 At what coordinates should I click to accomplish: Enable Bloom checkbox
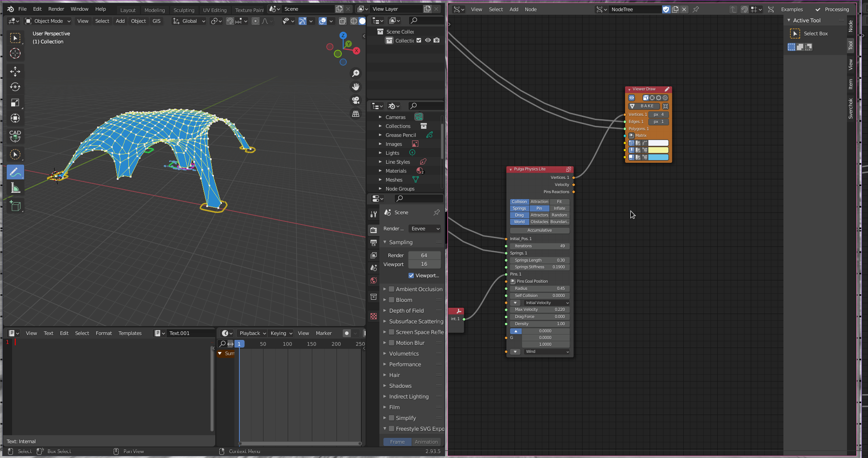point(391,300)
